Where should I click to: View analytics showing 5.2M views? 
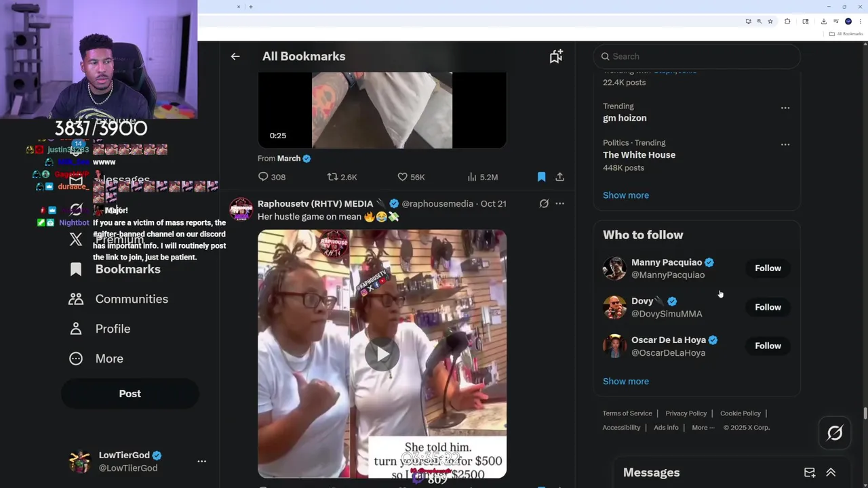pos(482,177)
